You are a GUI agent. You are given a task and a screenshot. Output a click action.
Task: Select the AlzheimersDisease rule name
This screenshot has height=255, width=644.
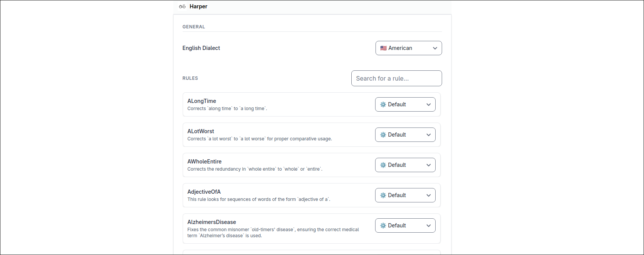click(x=211, y=222)
